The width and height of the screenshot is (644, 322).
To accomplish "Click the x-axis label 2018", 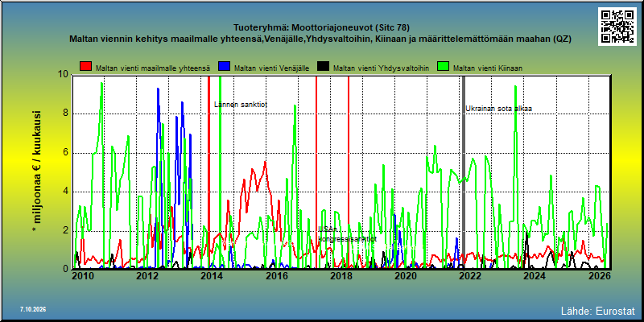I will tap(341, 276).
